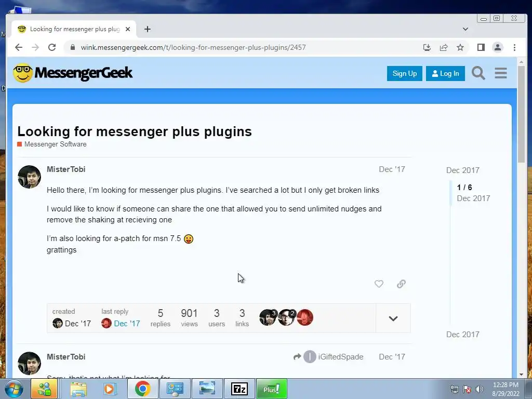
Task: Click MisterTobi username on first post
Action: 66,169
